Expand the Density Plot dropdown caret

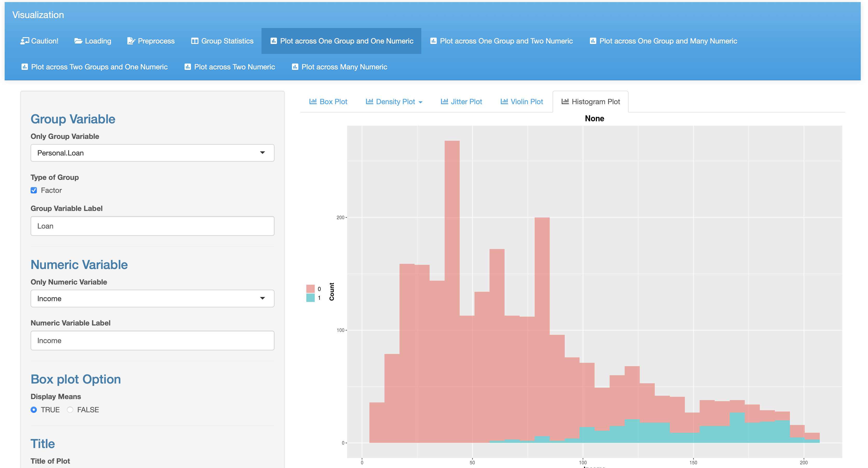(x=420, y=102)
